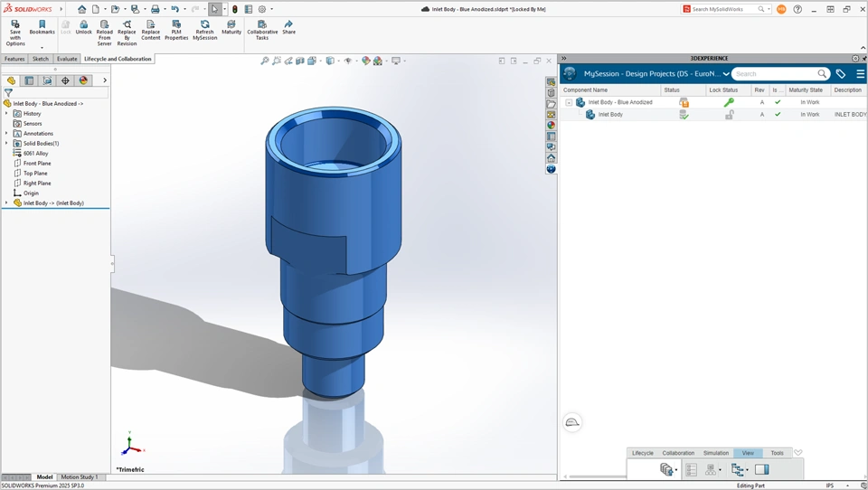Screen dimensions: 868x490
Task: Pin the 3DEXPERIENCE task pane
Action: click(864, 58)
